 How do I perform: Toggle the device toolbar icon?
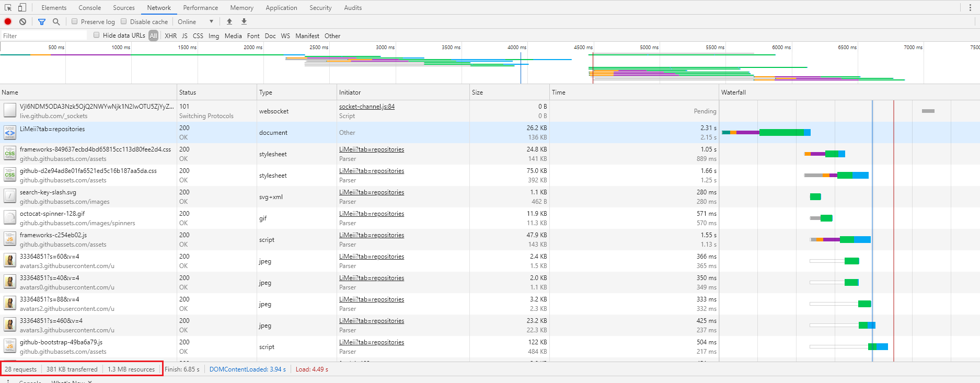22,7
